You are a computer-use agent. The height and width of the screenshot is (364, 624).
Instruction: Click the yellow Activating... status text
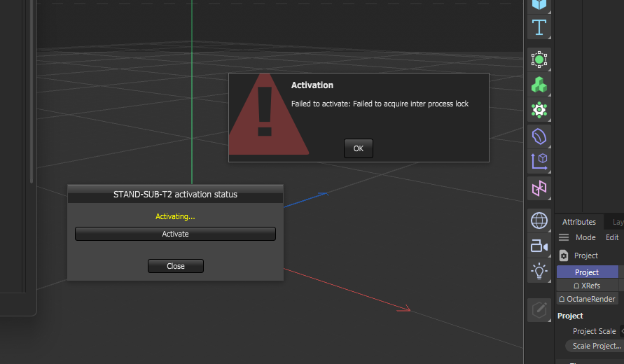point(175,216)
